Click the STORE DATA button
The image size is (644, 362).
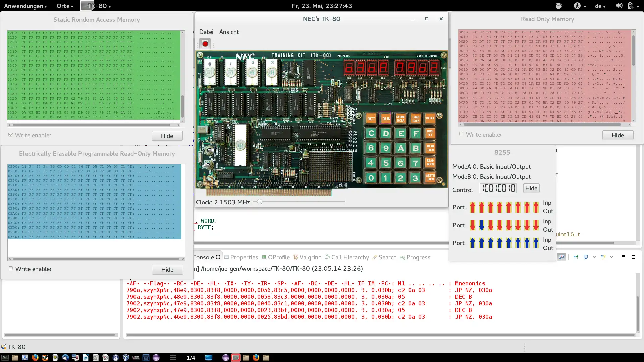point(400,118)
